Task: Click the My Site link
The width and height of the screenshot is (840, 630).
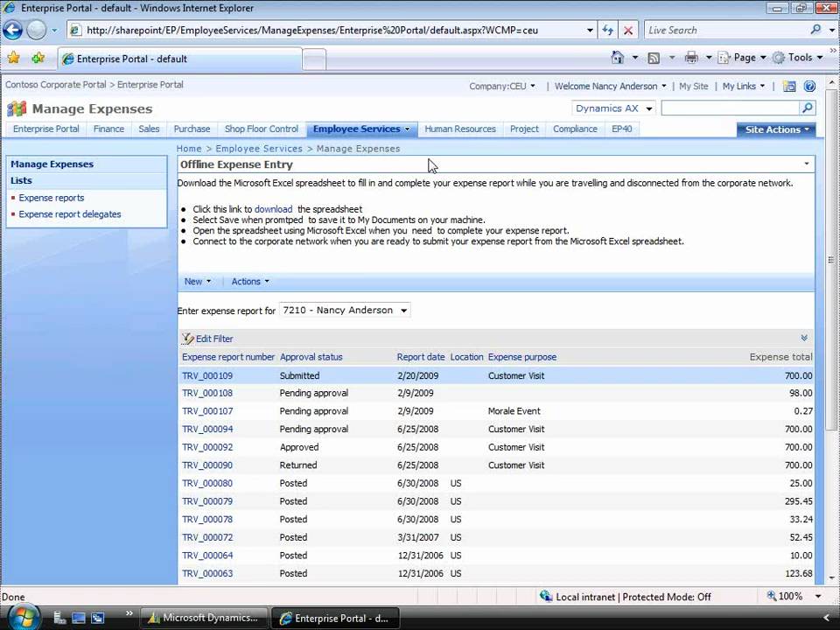Action: tap(693, 87)
